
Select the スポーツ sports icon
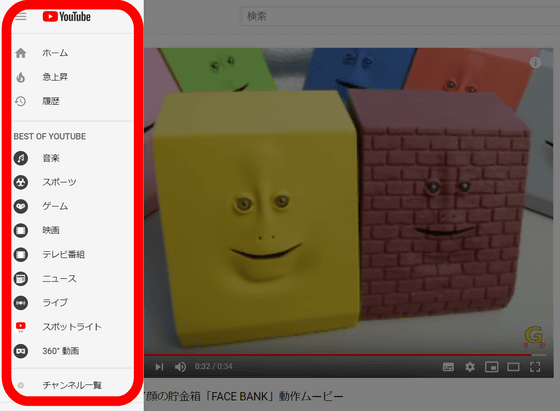pos(21,182)
